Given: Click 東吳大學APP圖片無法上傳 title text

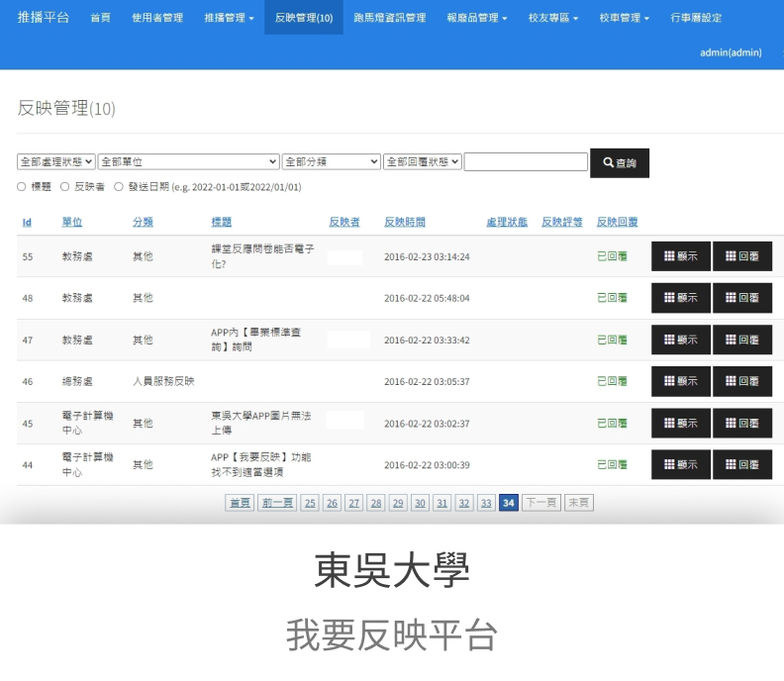Looking at the screenshot, I should [260, 423].
